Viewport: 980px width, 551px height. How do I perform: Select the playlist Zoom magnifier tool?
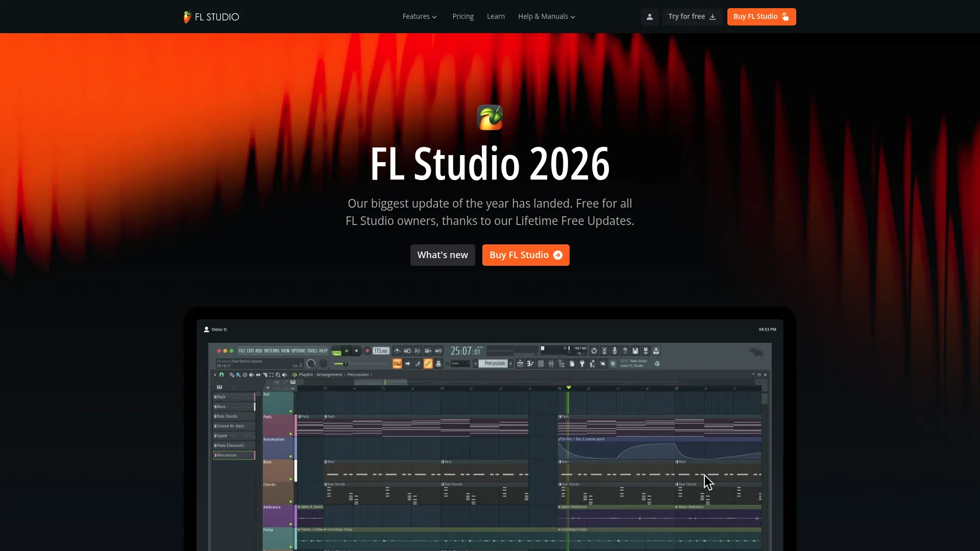(278, 374)
